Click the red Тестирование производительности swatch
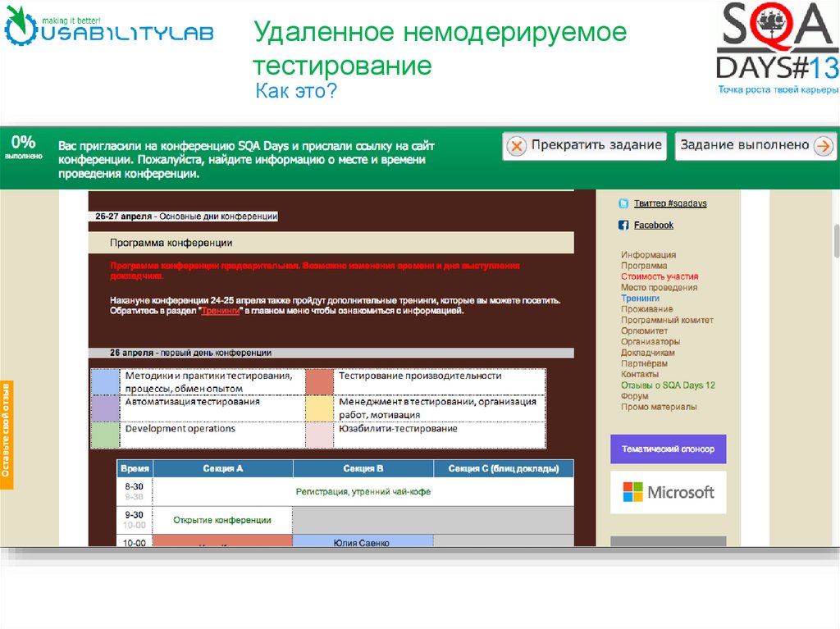 320,382
